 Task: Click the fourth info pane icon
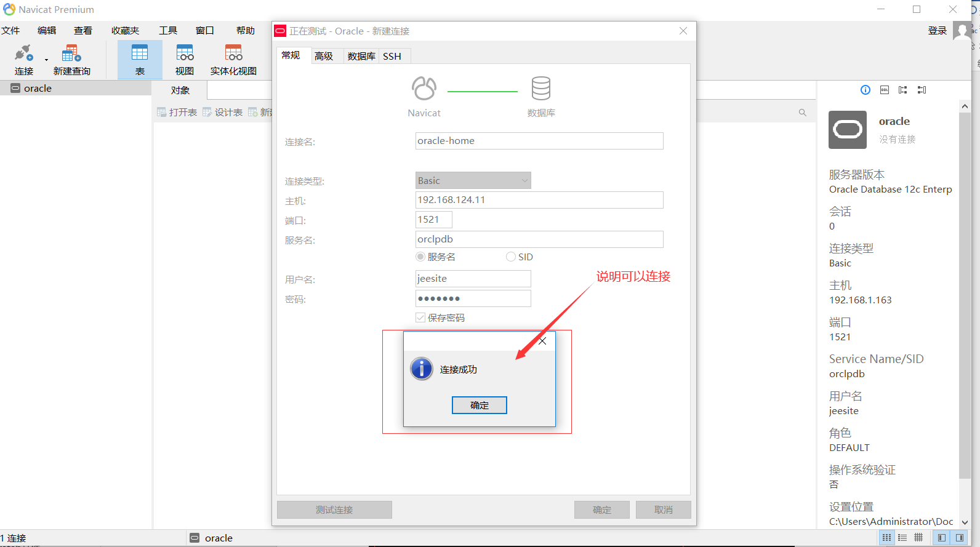922,90
